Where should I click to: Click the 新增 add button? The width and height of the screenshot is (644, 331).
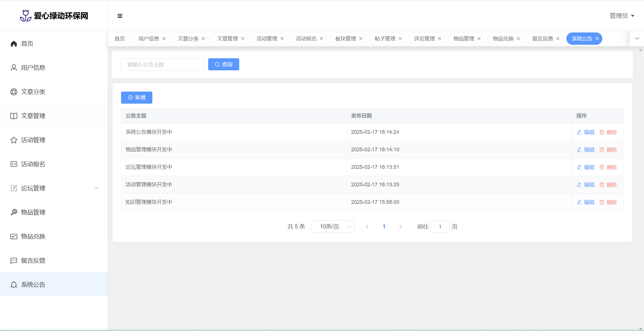point(137,98)
